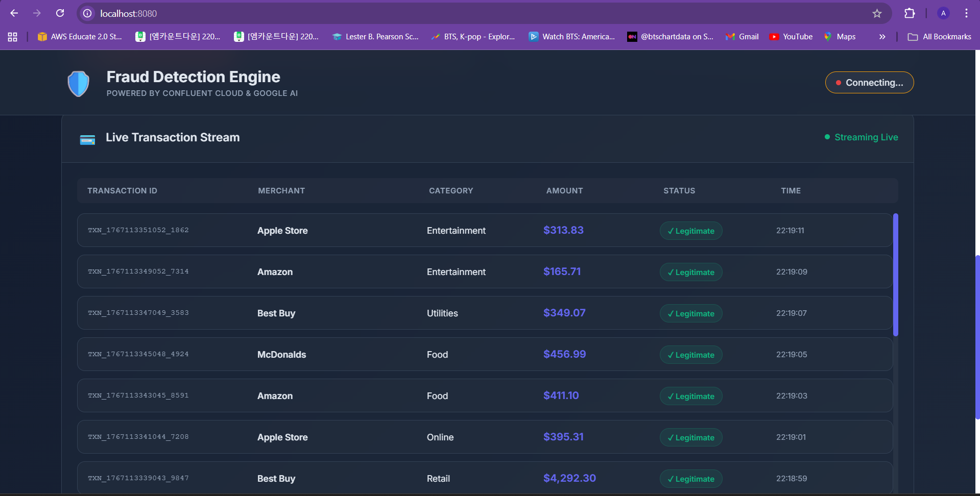This screenshot has height=496, width=980.
Task: Click the Streaming Live indicator
Action: point(861,137)
